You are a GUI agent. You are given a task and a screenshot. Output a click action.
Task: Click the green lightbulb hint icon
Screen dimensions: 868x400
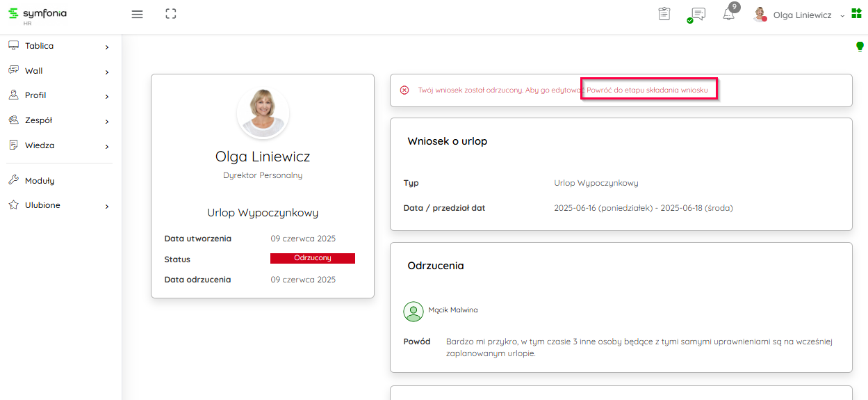(x=860, y=47)
